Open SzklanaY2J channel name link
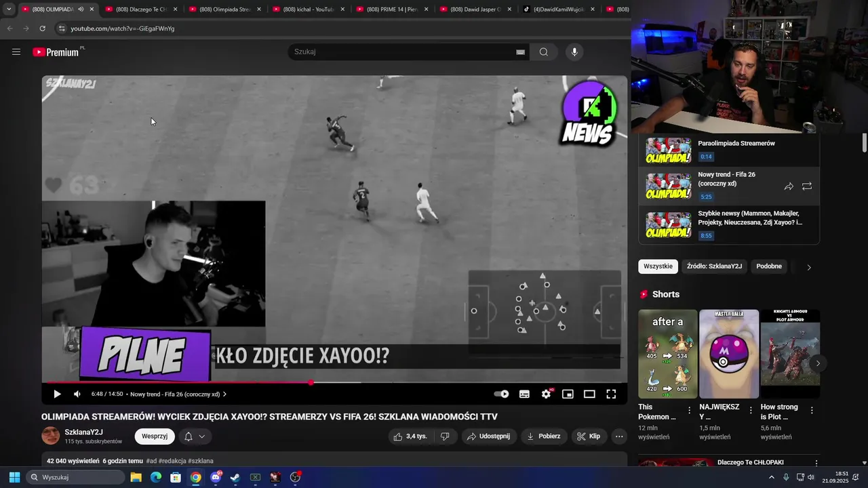This screenshot has width=868, height=488. click(x=84, y=432)
